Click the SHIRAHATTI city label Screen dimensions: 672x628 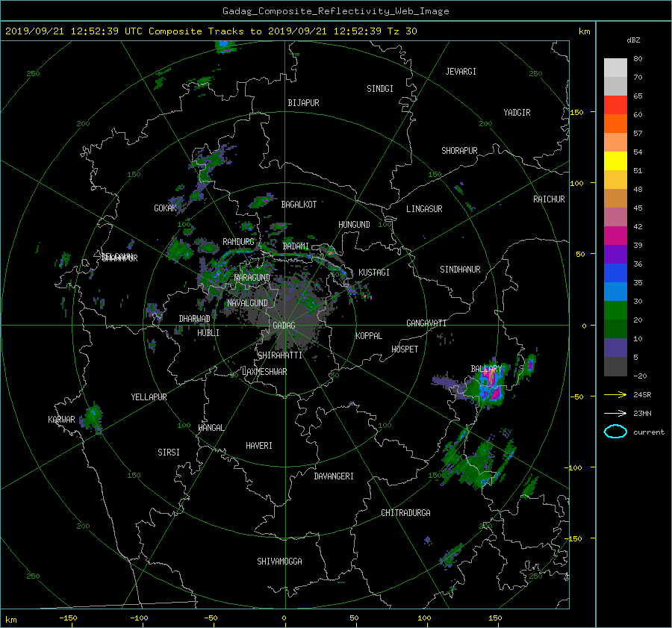pos(280,355)
